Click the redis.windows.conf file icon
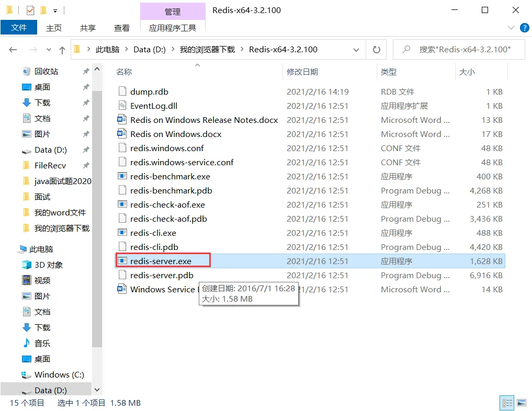The height and width of the screenshot is (411, 532). point(122,148)
